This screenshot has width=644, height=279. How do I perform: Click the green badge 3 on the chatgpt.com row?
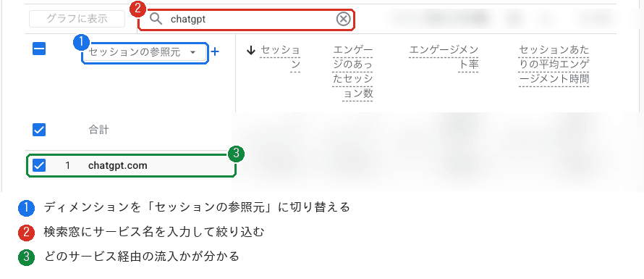click(236, 154)
